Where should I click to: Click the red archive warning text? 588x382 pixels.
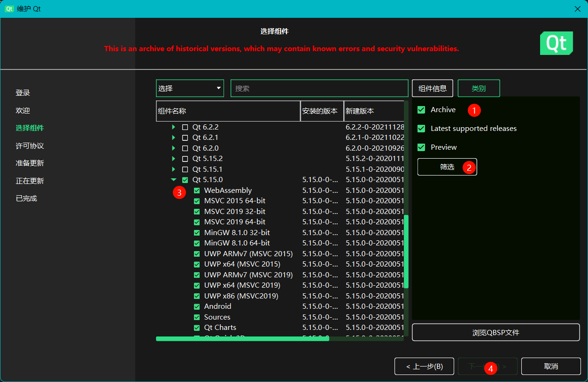click(x=281, y=48)
